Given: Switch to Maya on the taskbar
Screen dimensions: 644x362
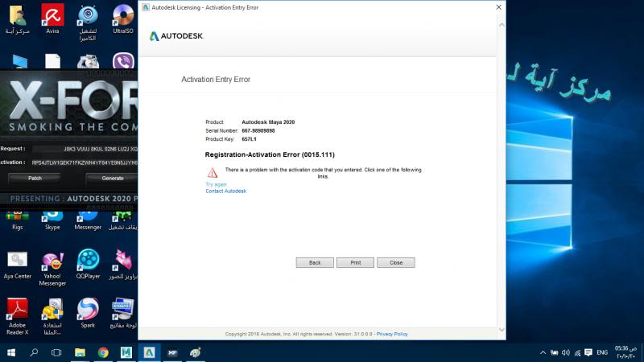Looking at the screenshot, I should click(126, 352).
